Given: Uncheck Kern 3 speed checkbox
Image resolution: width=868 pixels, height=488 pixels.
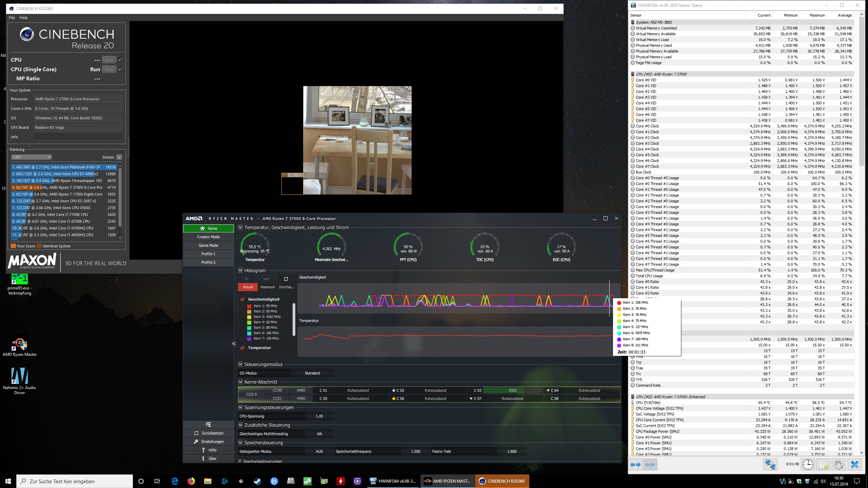Looking at the screenshot, I should 249,317.
